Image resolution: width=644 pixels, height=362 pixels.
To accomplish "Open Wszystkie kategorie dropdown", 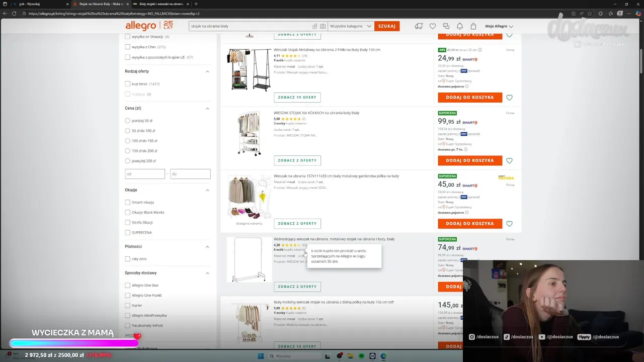I will [351, 26].
